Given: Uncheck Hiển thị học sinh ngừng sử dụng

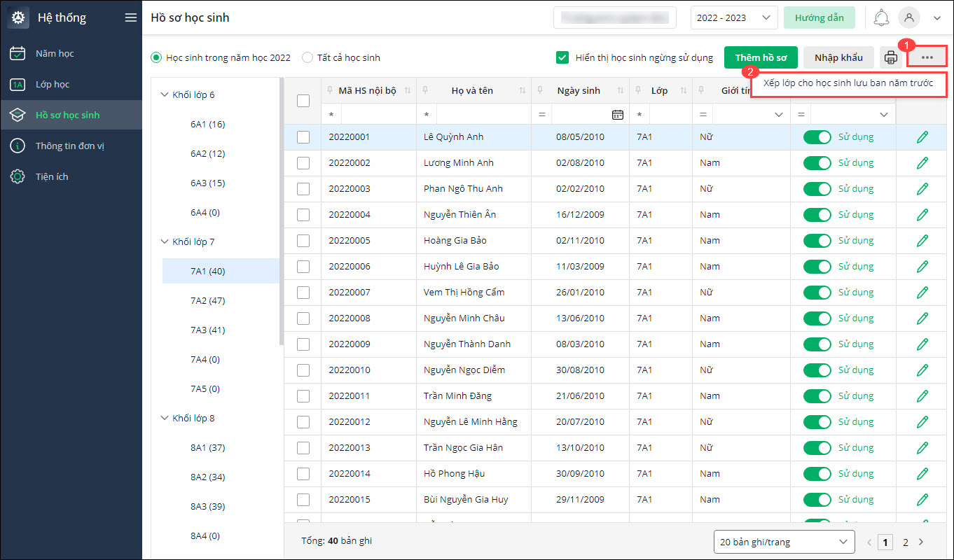Looking at the screenshot, I should 562,57.
